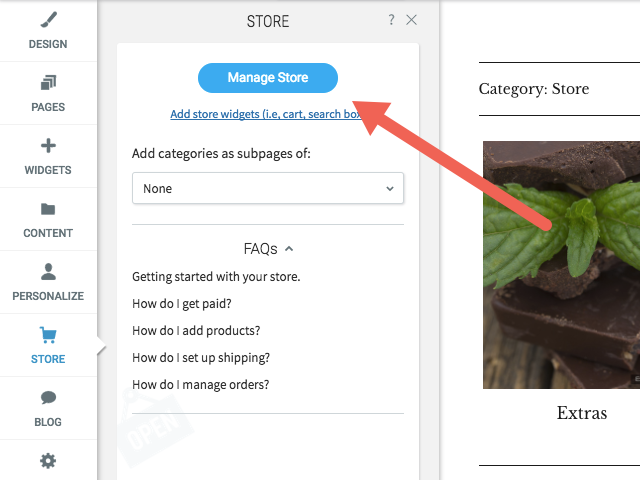The image size is (640, 480).
Task: Click the Extras category chocolate thumbnail
Action: click(561, 265)
